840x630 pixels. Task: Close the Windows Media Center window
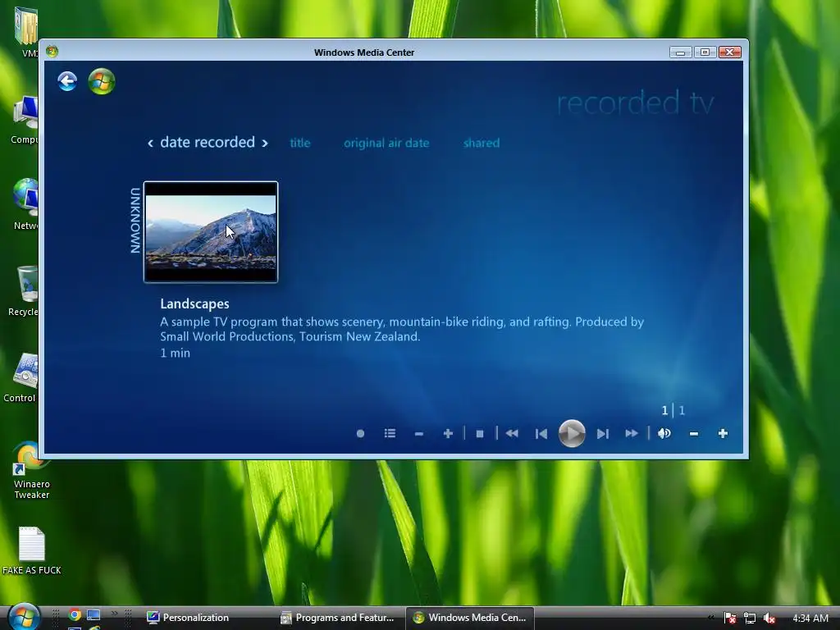point(729,52)
